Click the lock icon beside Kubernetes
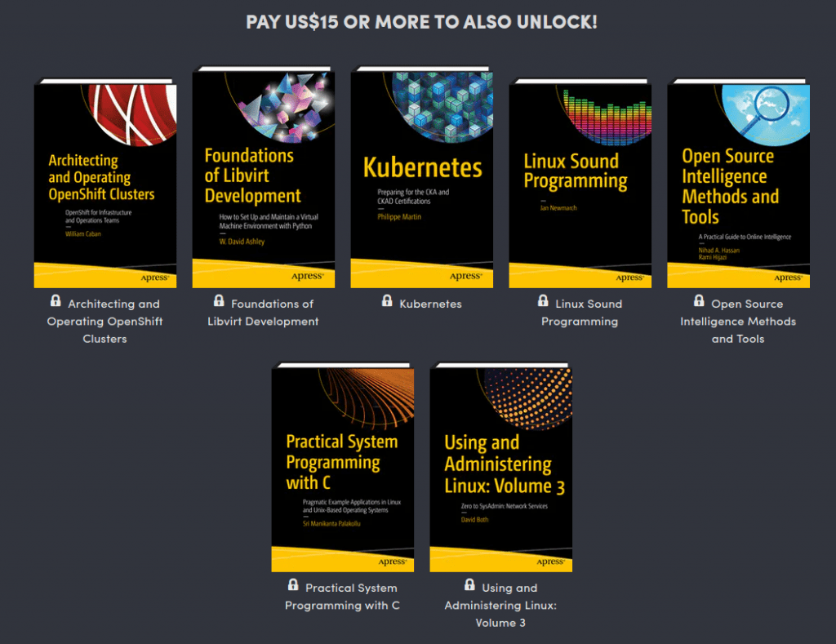Viewport: 836px width, 644px height. [386, 302]
